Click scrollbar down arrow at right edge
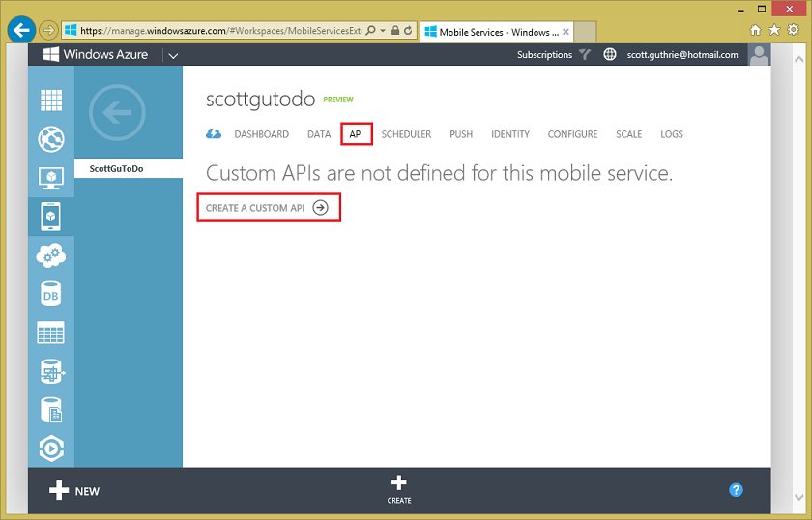This screenshot has height=520, width=812. [798, 497]
